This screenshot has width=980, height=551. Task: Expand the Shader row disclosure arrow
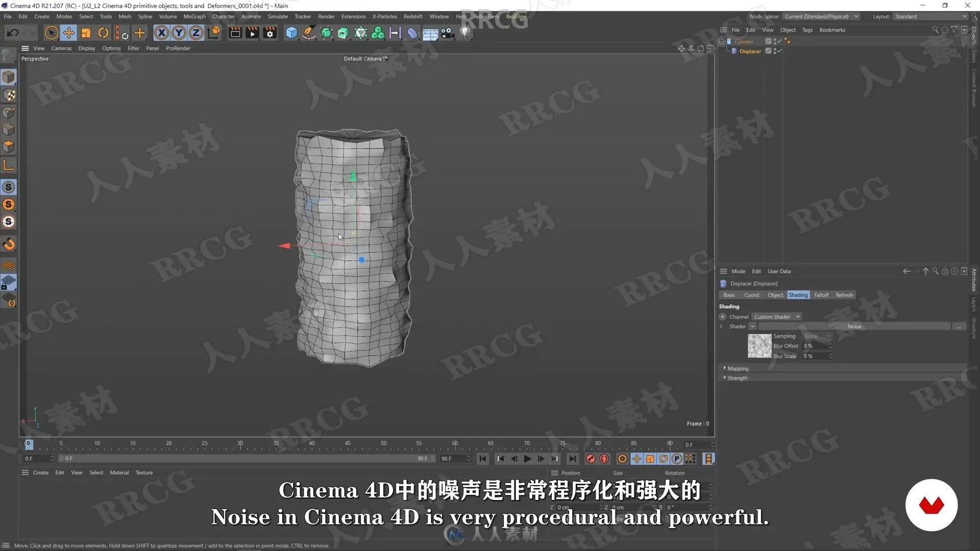pos(721,326)
